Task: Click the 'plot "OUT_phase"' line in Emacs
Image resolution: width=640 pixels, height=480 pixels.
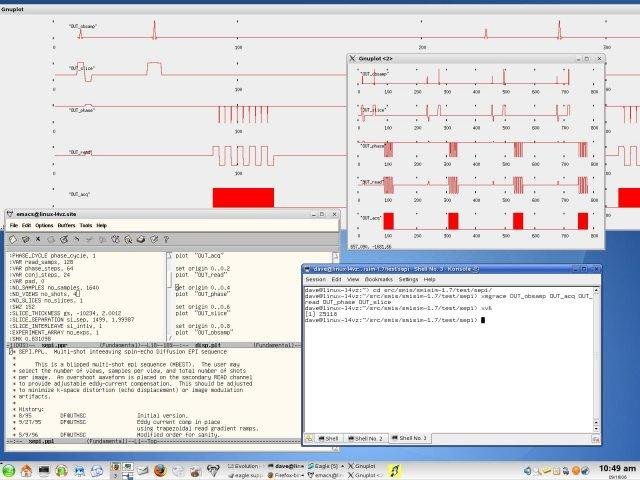Action: pos(203,294)
